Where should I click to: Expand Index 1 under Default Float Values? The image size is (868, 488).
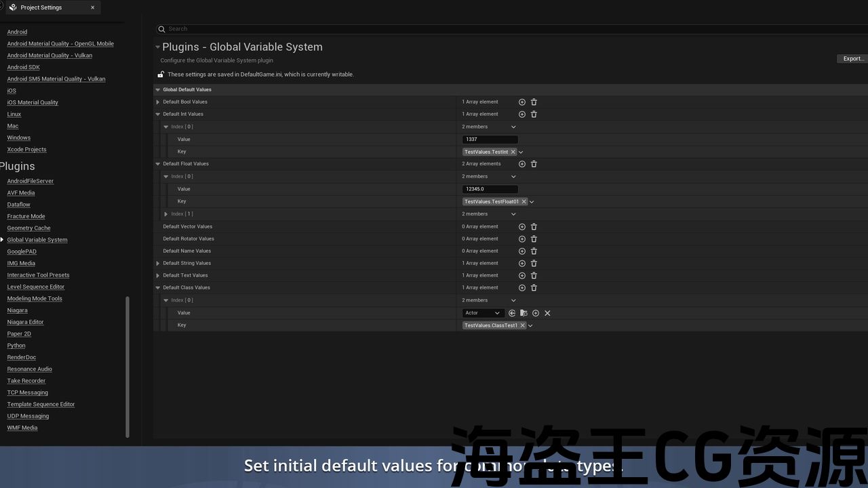click(165, 214)
